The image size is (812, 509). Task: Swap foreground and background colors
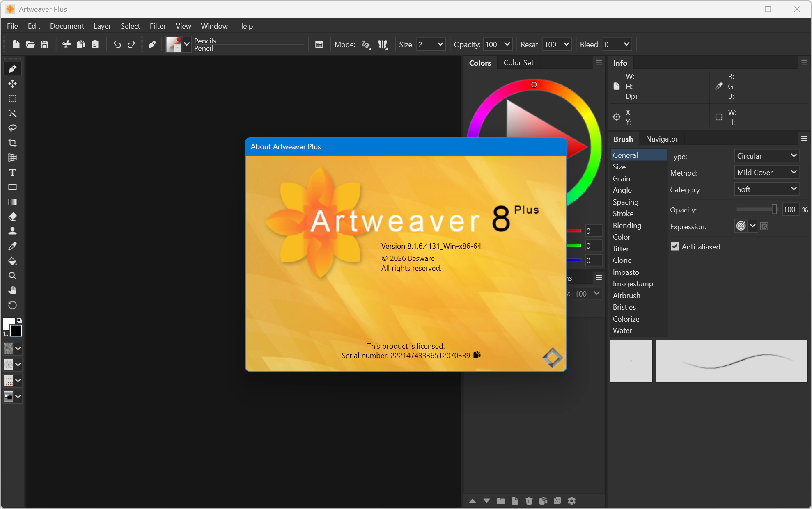[x=6, y=334]
